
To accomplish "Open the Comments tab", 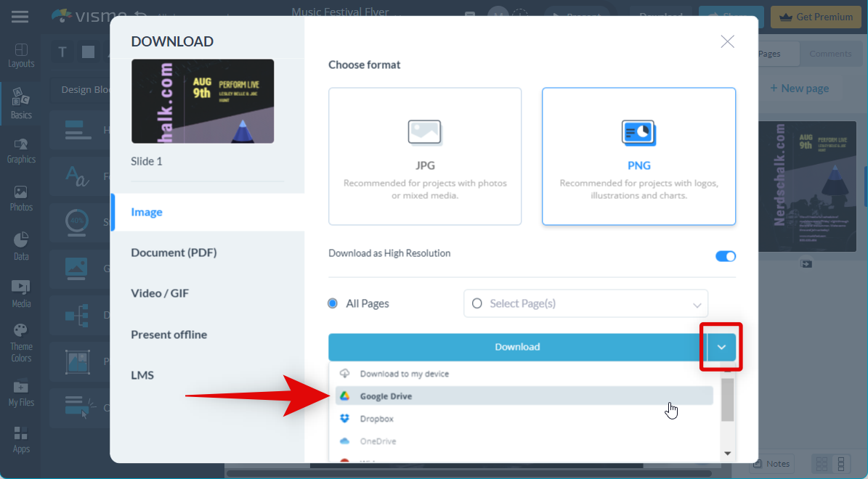I will [830, 54].
